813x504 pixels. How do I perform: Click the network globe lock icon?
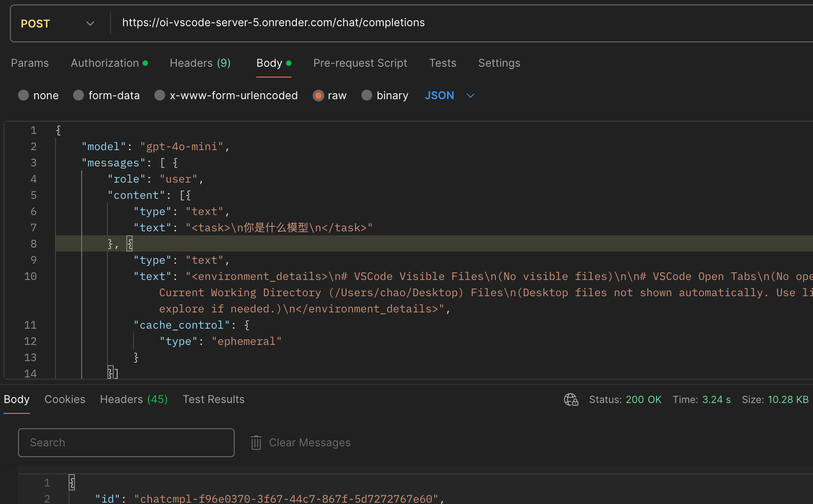(571, 399)
